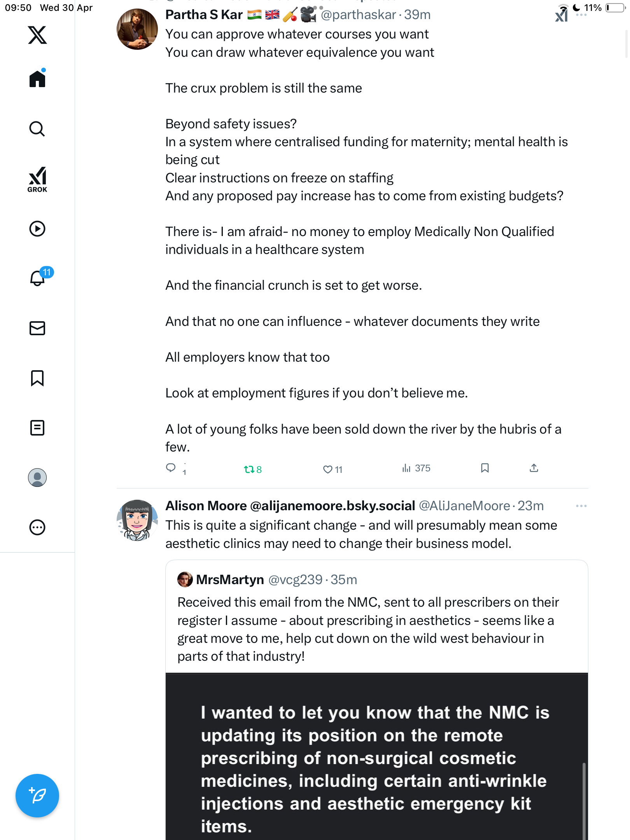The height and width of the screenshot is (840, 630).
Task: Open Bookmarks in the sidebar
Action: coord(37,378)
